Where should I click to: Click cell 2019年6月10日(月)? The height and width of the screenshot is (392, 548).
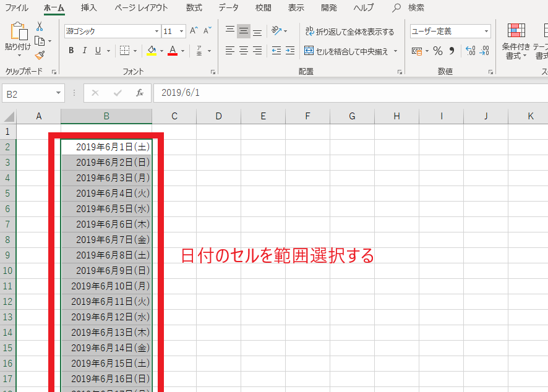[106, 286]
